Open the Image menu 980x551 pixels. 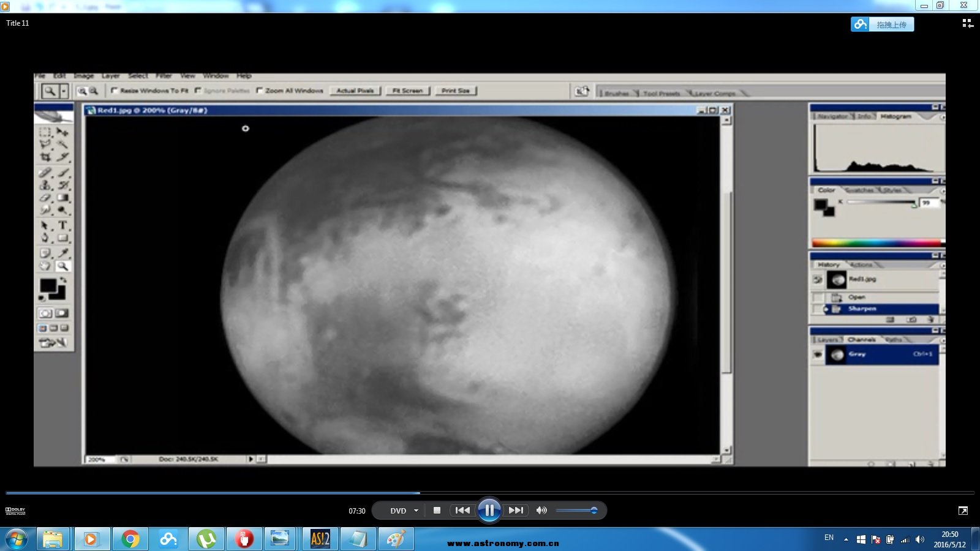(84, 76)
